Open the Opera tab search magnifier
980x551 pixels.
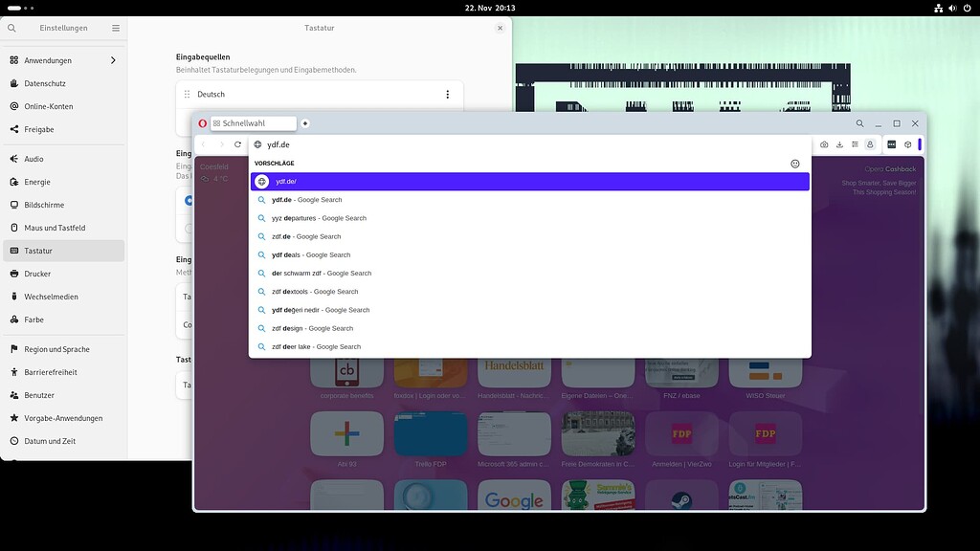click(x=860, y=123)
